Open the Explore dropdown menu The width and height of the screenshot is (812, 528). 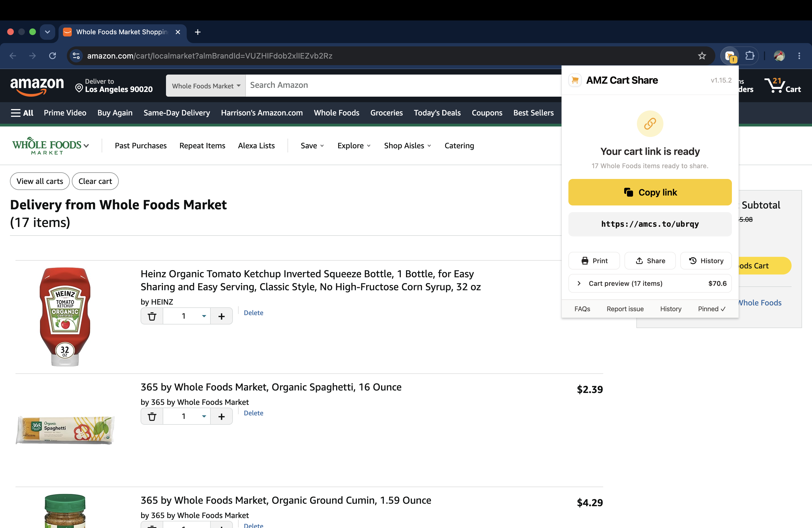(x=354, y=146)
